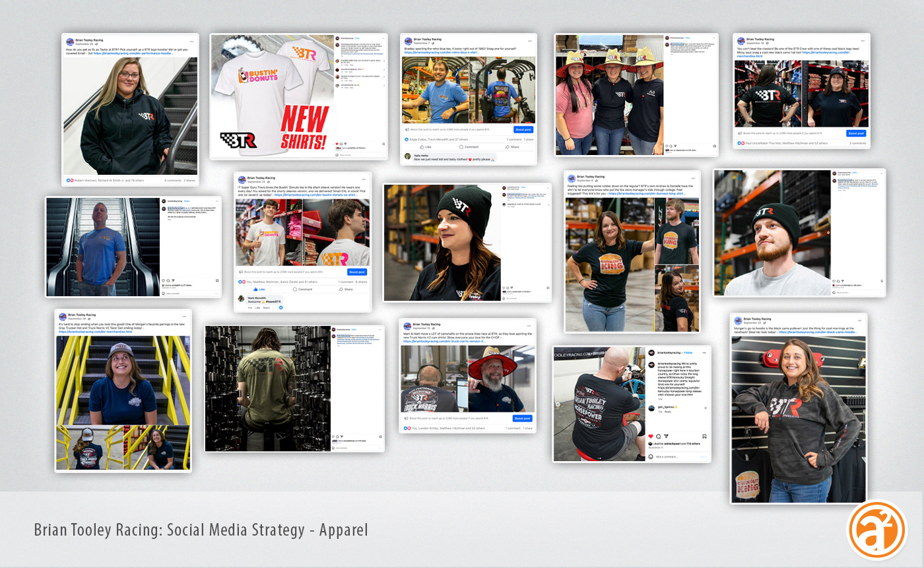Tap the send icon on the Kentucky Horsepower Instagram post
The height and width of the screenshot is (568, 924).
pos(665,436)
